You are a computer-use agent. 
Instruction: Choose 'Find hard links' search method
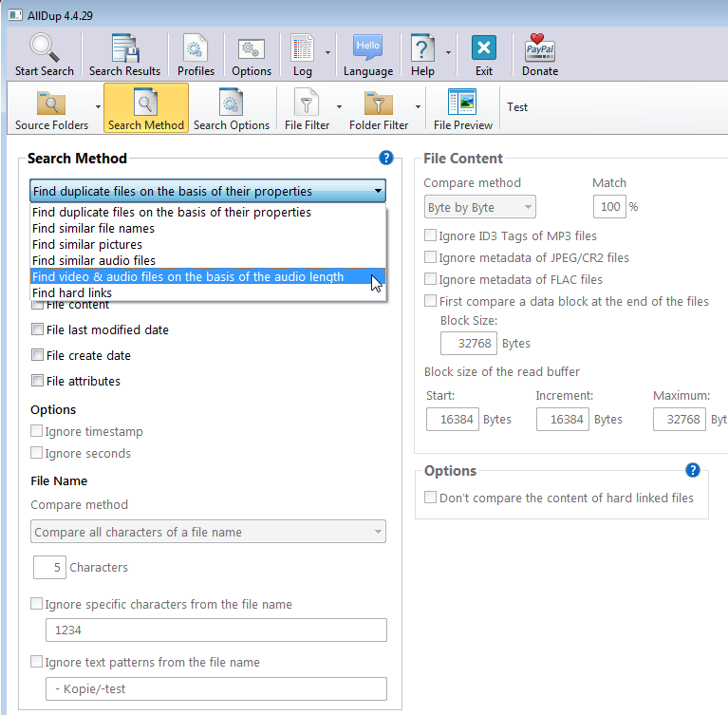(x=72, y=293)
